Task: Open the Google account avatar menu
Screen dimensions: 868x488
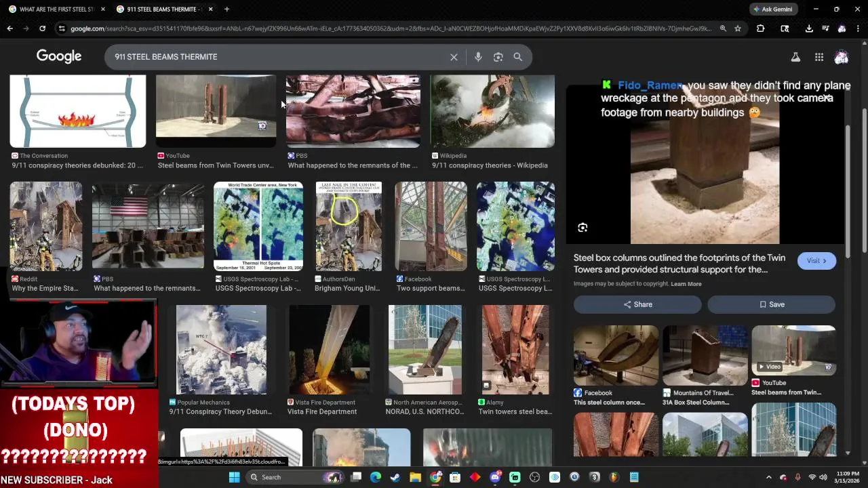Action: pos(842,57)
